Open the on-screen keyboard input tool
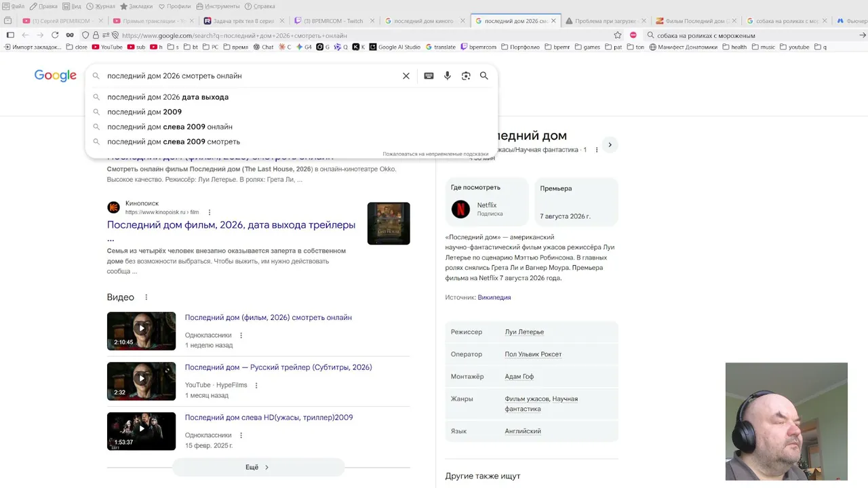Screen dimensions: 868x488 pyautogui.click(x=429, y=76)
